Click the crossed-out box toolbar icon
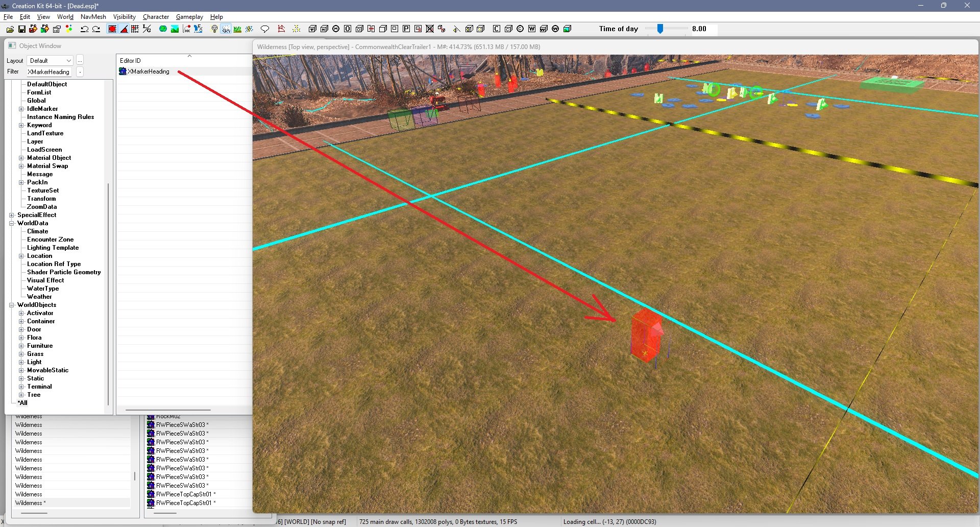Image resolution: width=980 pixels, height=527 pixels. pos(430,29)
